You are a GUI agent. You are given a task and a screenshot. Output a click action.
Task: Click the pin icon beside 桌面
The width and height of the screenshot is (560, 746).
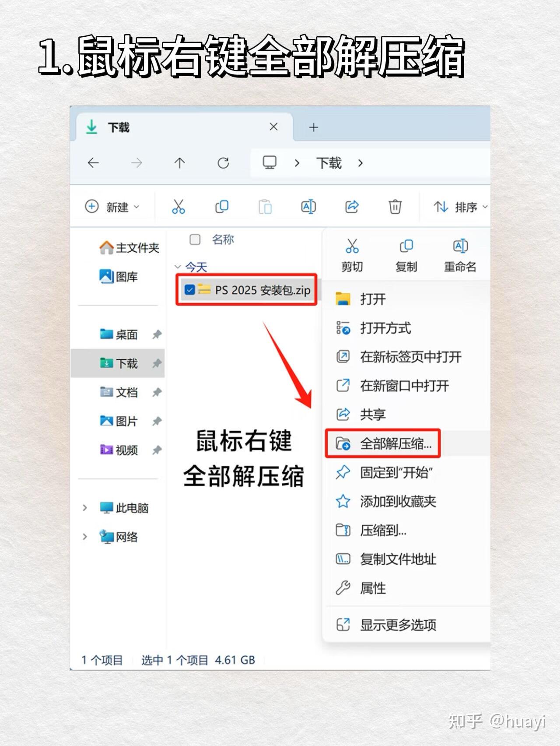pos(157,335)
